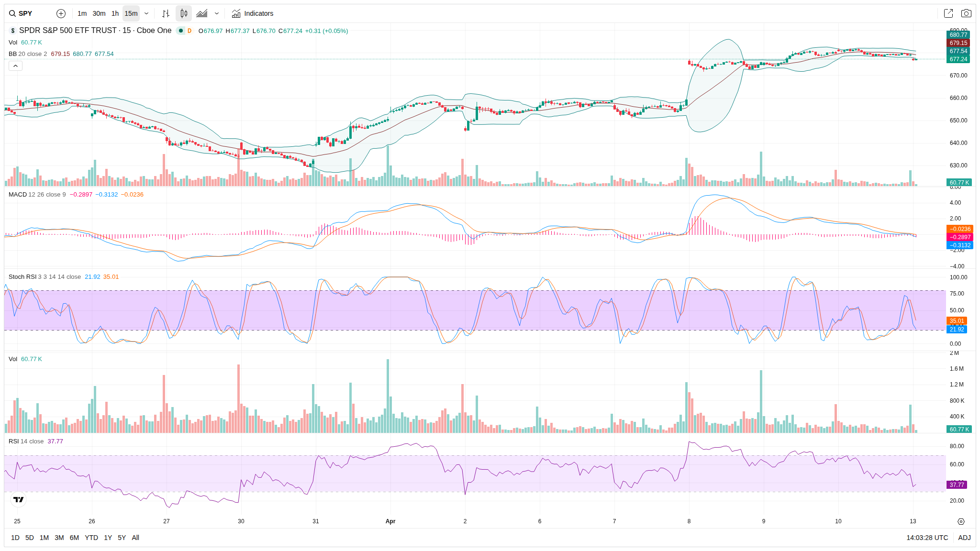This screenshot has height=551, width=980.
Task: Collapse the indicator legend chevron
Action: tap(15, 66)
